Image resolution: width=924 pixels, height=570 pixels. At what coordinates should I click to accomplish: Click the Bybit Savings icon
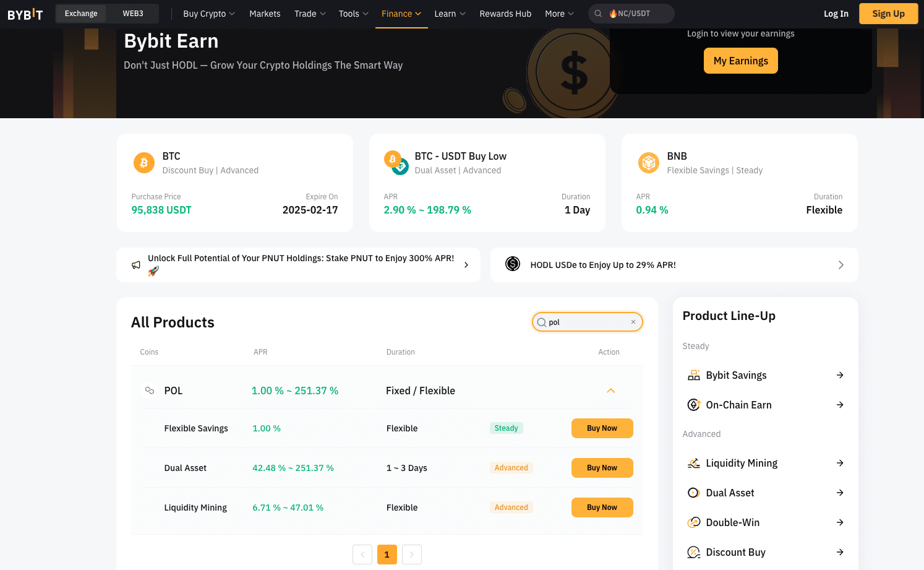point(694,375)
